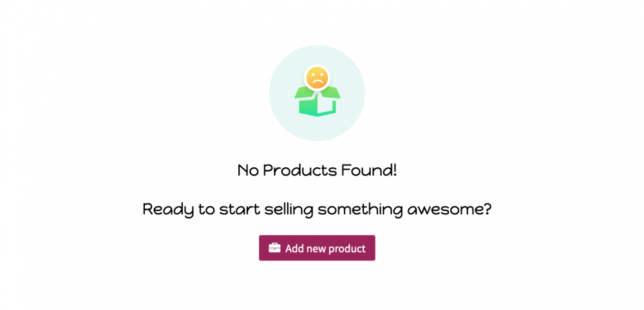
Task: Click the word "Ready" in the message
Action: (x=168, y=211)
